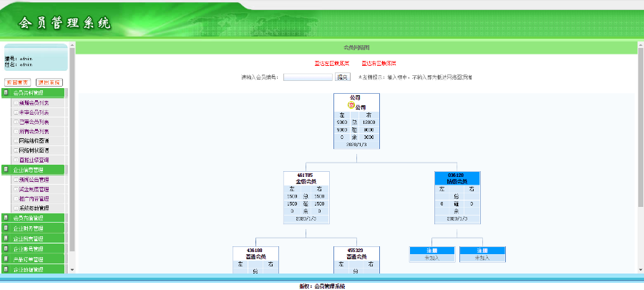This screenshot has width=644, height=290.
Task: Expand the 企业财务管理 menu section
Action: 33,228
